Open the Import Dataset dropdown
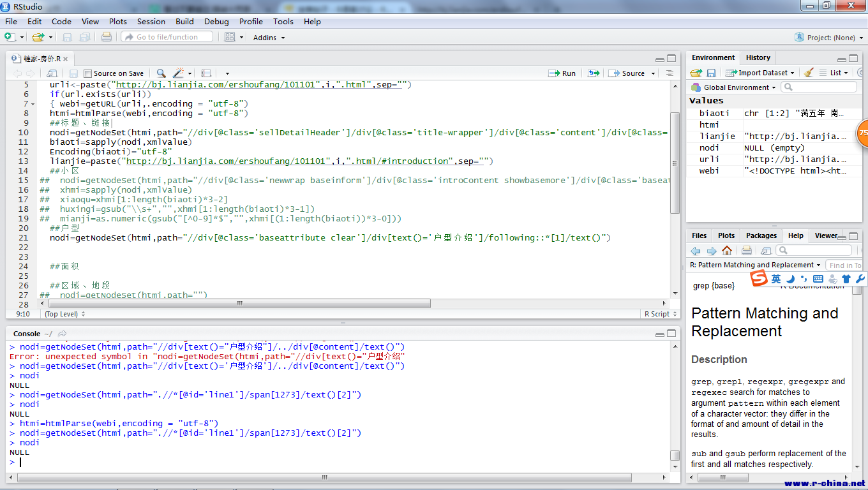This screenshot has height=490, width=868. coord(760,73)
